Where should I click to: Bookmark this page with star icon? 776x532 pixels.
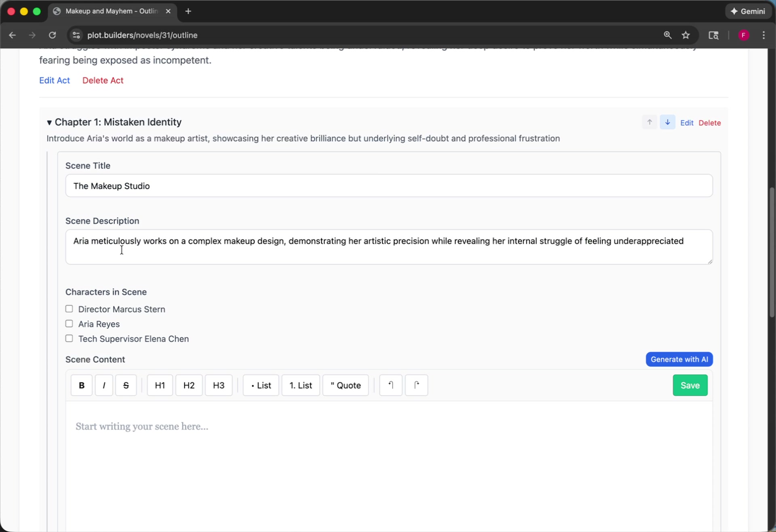(686, 35)
